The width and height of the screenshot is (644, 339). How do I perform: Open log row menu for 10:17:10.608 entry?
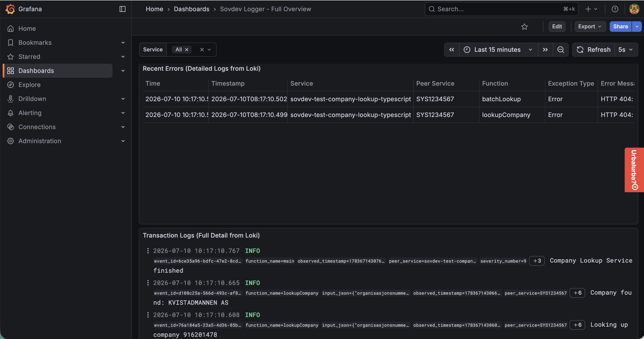click(x=148, y=315)
